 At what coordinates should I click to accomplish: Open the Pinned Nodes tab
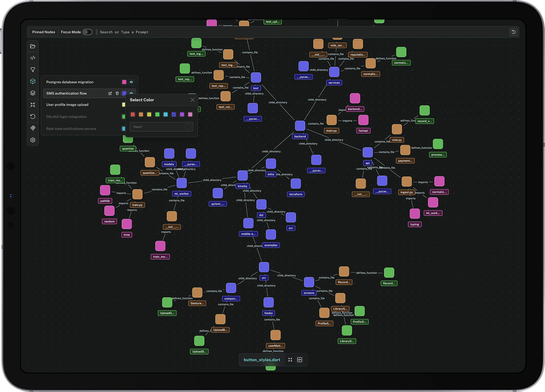coord(44,32)
